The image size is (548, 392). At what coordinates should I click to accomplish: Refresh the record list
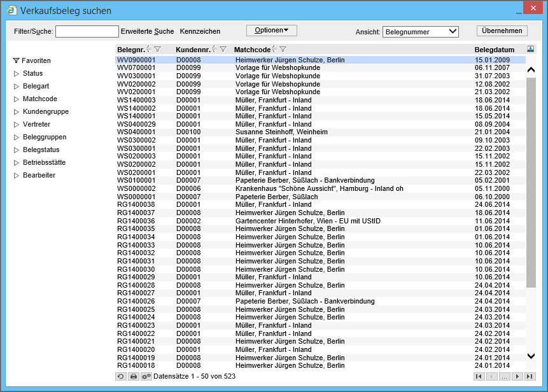click(x=120, y=376)
